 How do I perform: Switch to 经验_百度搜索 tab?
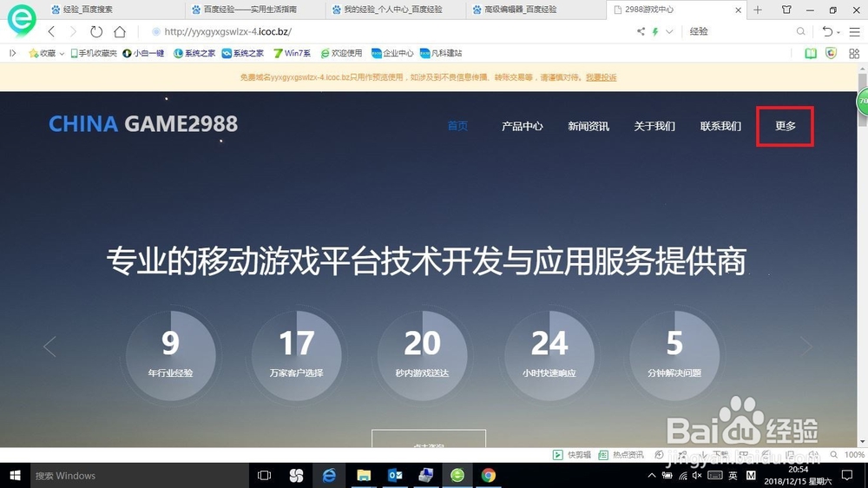pos(115,10)
